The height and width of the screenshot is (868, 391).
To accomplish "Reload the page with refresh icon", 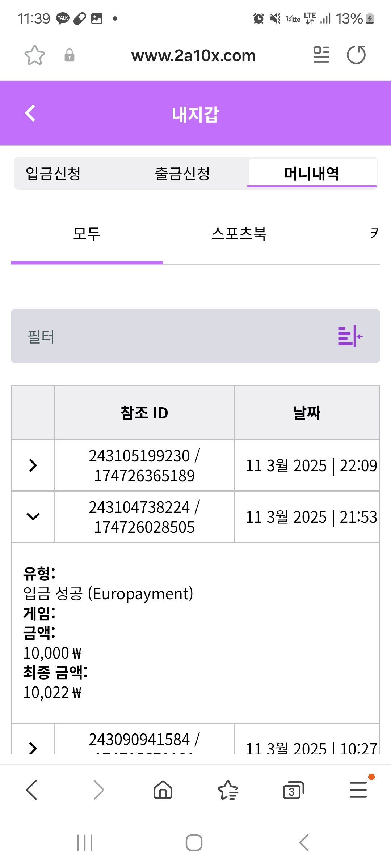I will [x=356, y=55].
